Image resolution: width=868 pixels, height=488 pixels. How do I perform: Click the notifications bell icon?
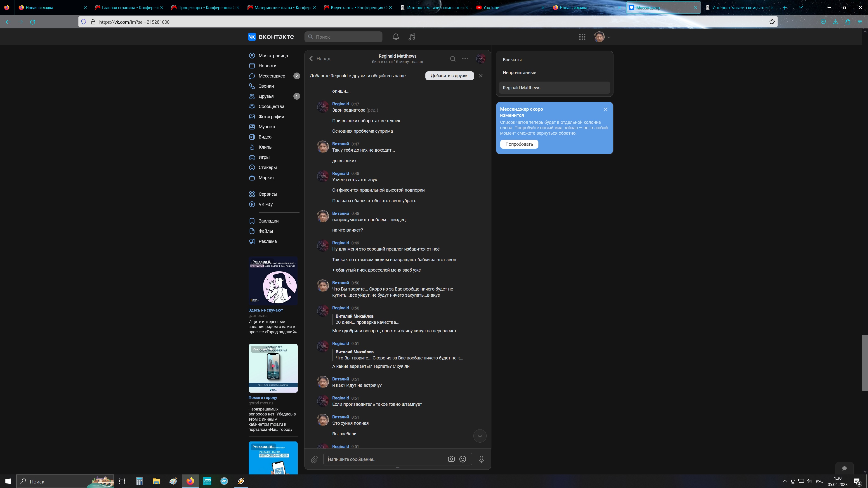(396, 37)
